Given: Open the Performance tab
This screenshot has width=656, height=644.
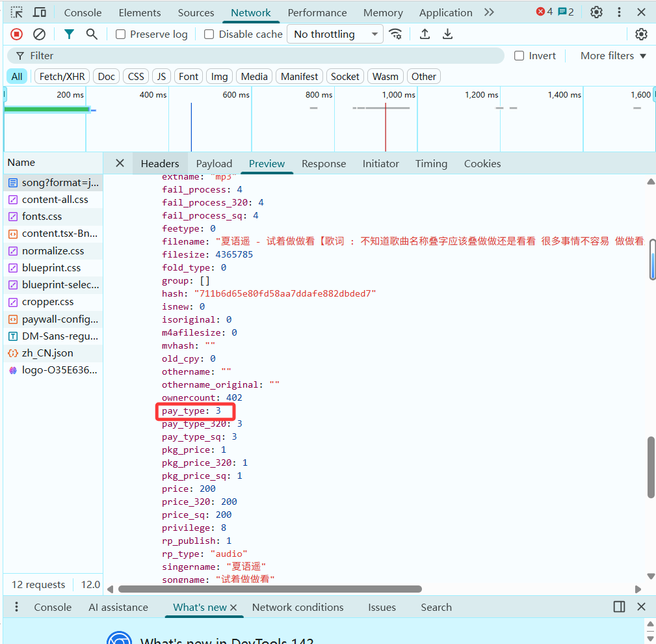Looking at the screenshot, I should click(317, 12).
